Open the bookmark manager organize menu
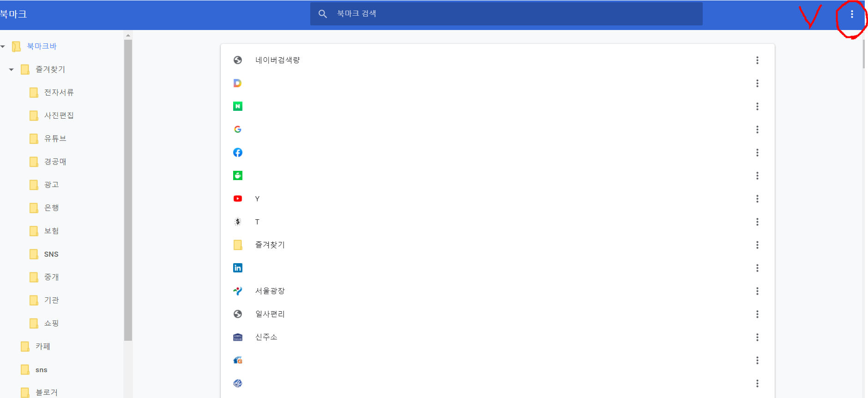Viewport: 868px width, 398px height. point(852,14)
